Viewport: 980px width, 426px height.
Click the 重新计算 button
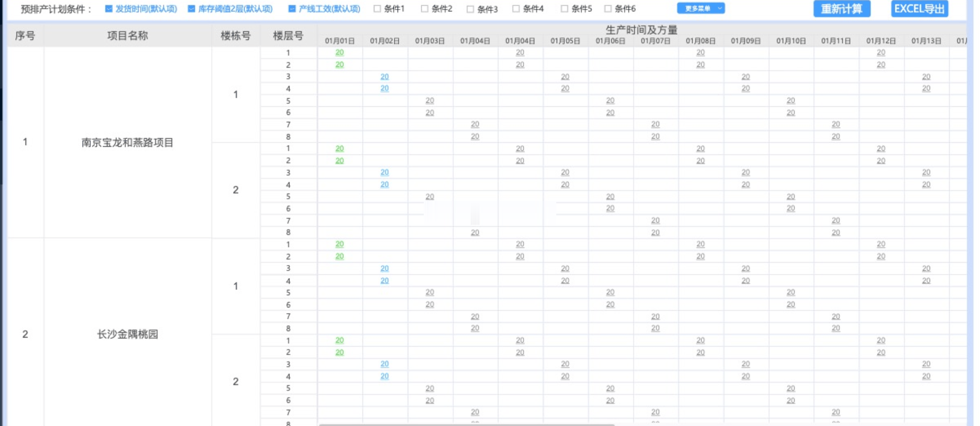click(x=842, y=9)
